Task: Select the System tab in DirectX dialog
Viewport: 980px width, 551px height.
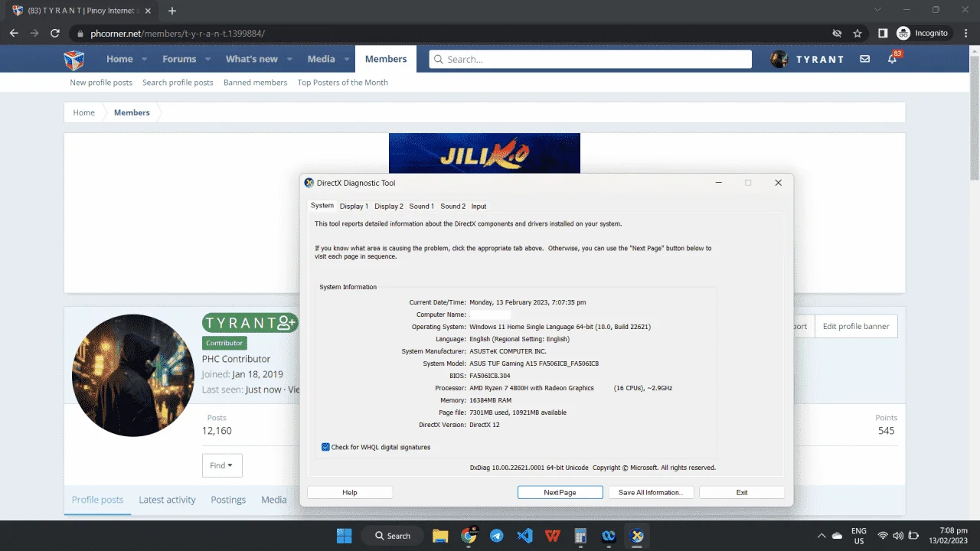Action: [322, 205]
